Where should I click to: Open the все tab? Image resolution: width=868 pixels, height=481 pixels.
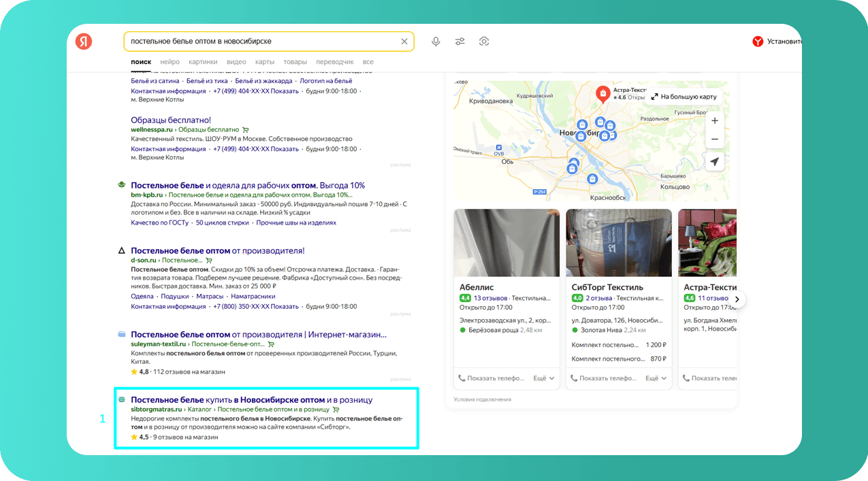click(368, 62)
